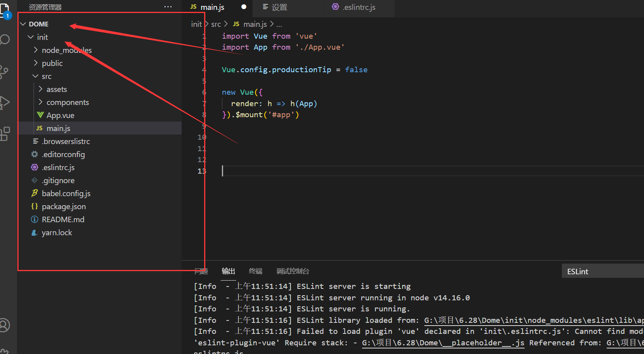Open the Accounts icon in activity bar
The image size is (644, 354).
[x=4, y=325]
